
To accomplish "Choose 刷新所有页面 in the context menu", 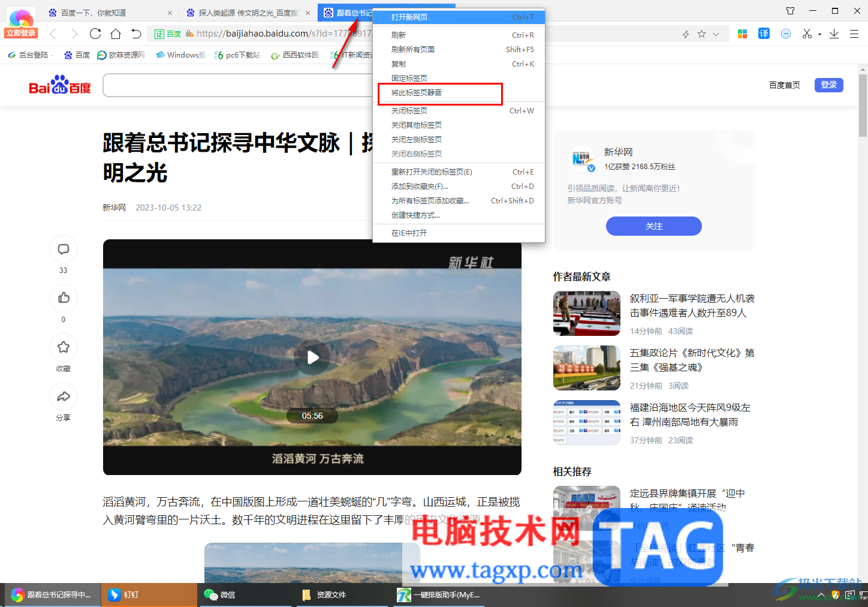I will click(x=459, y=50).
